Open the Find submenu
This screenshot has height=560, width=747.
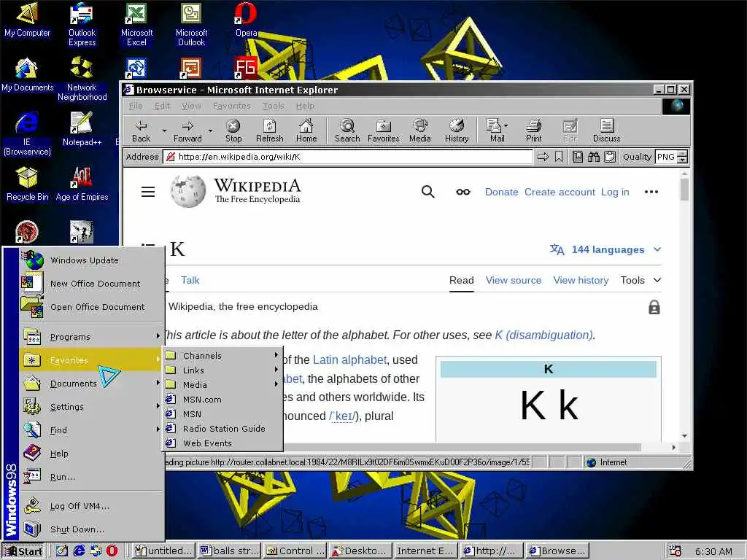93,430
